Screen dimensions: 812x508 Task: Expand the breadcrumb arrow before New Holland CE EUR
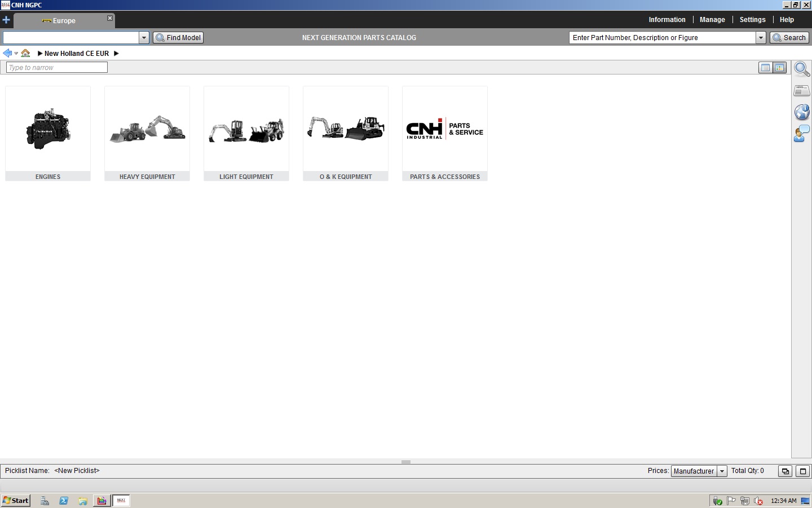coord(40,54)
